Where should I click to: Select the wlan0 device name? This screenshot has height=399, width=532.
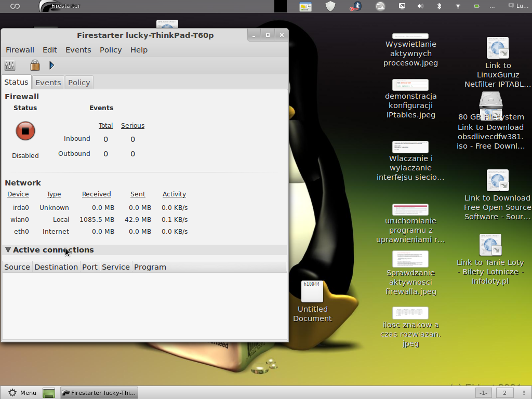[20, 220]
